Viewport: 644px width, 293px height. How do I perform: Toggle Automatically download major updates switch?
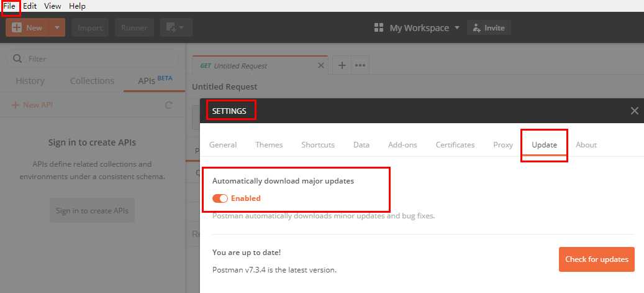(x=220, y=198)
